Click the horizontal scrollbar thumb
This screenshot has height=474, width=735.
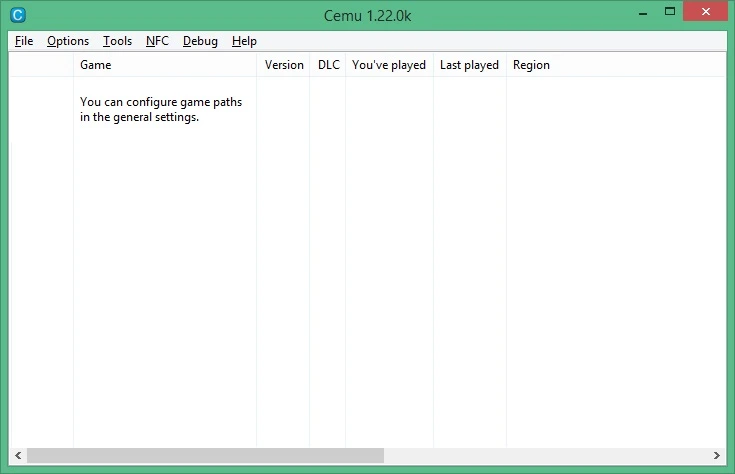[205, 455]
